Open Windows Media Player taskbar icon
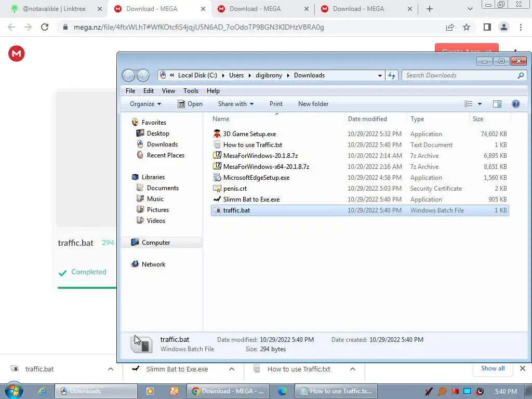The height and width of the screenshot is (399, 532). click(150, 391)
